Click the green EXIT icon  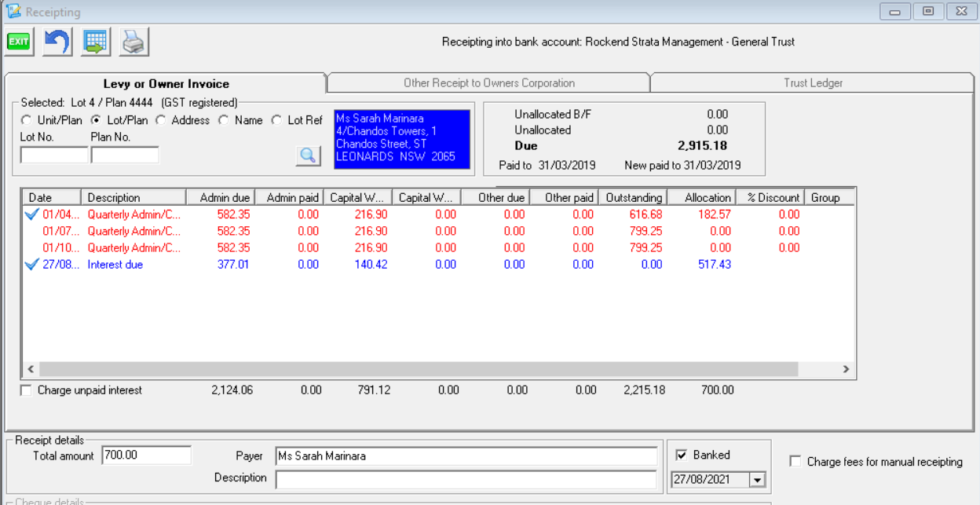pyautogui.click(x=19, y=42)
